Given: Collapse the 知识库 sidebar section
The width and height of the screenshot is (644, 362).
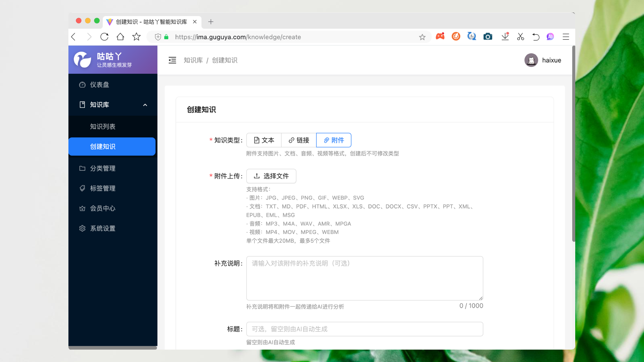Looking at the screenshot, I should [145, 105].
